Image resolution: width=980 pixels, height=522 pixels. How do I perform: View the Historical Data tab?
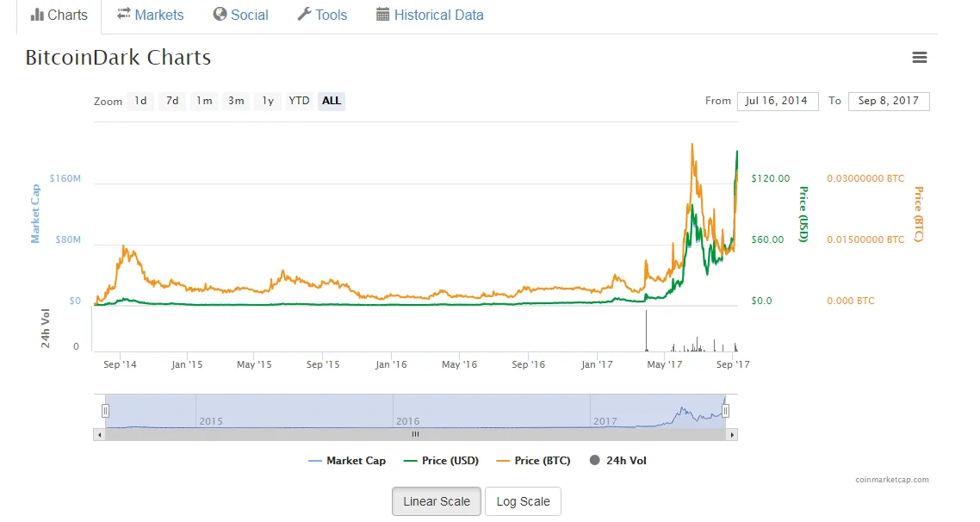pyautogui.click(x=430, y=15)
